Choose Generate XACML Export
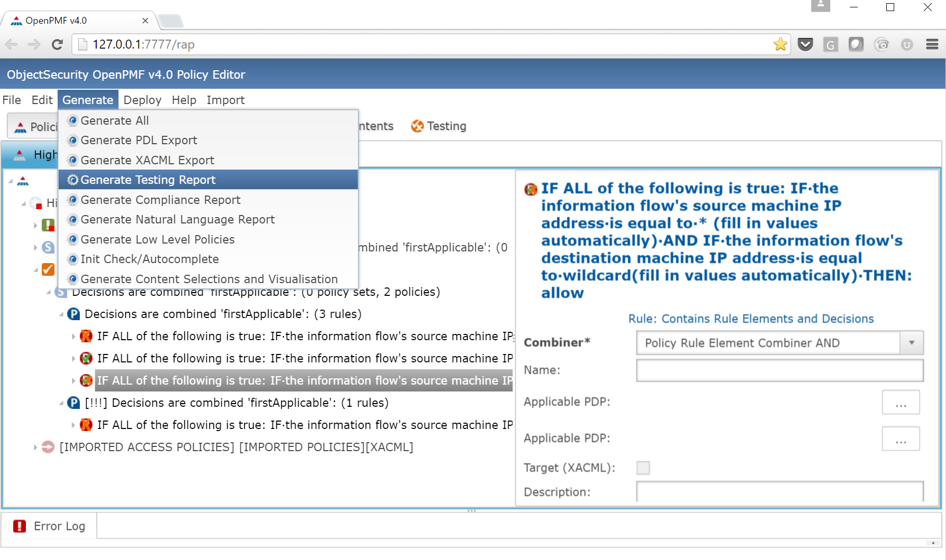The width and height of the screenshot is (946, 560). [208, 160]
